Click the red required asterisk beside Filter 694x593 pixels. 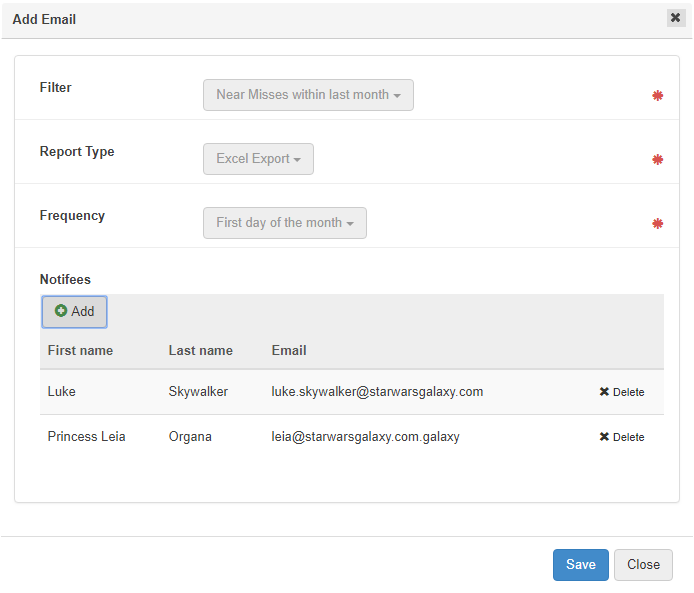[x=657, y=96]
